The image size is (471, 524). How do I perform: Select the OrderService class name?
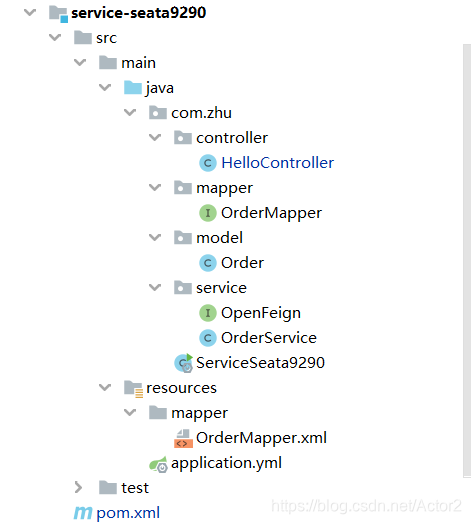(269, 338)
